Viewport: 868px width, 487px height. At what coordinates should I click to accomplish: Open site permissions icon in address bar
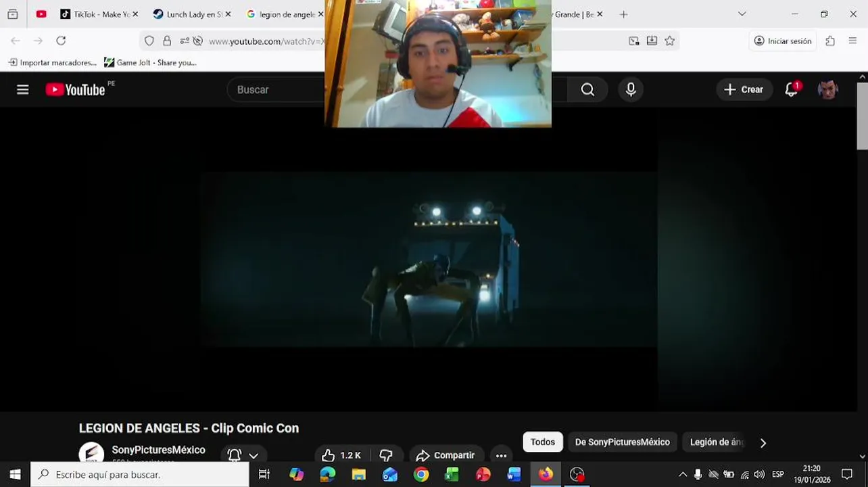185,41
